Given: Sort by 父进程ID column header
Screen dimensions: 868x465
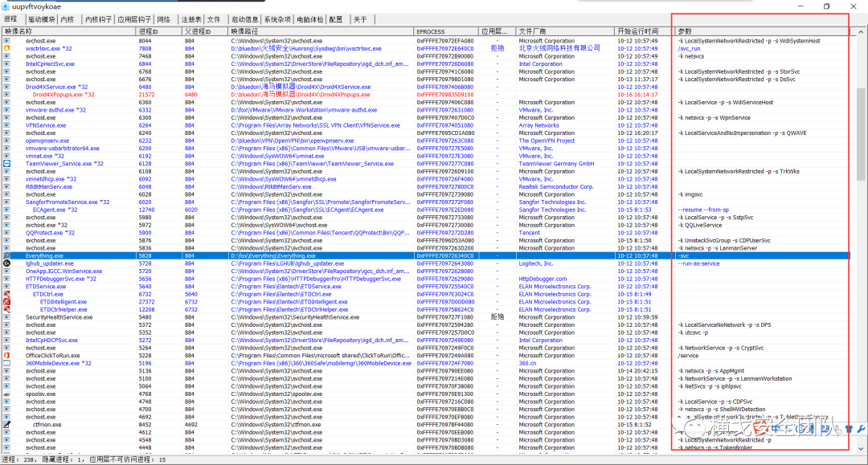Looking at the screenshot, I should point(205,31).
